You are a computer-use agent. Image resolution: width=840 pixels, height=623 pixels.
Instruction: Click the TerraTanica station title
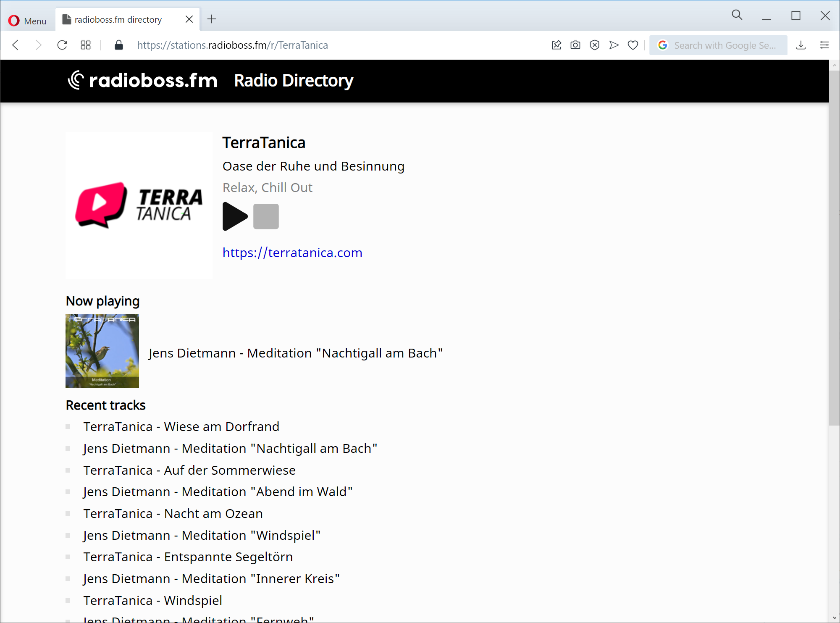point(264,143)
